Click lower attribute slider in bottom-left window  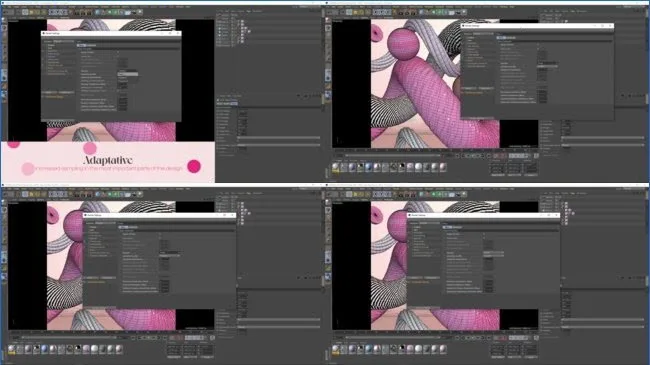(279, 327)
